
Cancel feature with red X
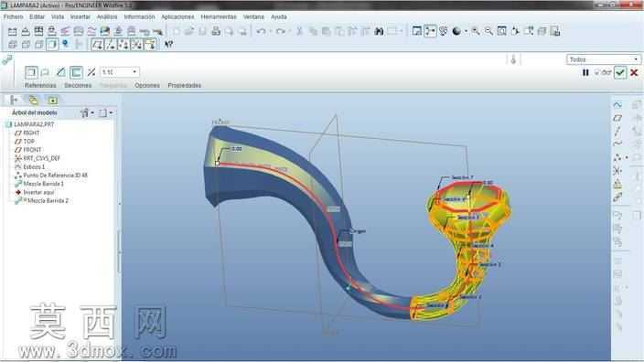pos(634,72)
